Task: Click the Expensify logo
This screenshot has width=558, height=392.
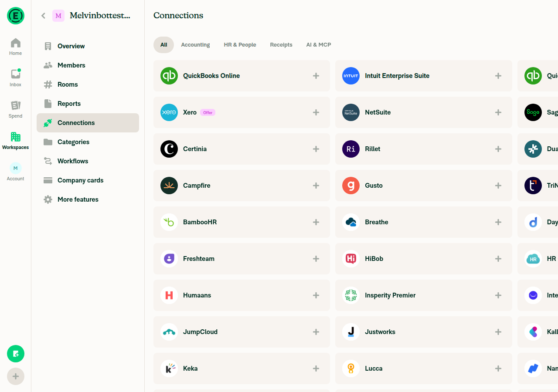Action: [x=16, y=16]
